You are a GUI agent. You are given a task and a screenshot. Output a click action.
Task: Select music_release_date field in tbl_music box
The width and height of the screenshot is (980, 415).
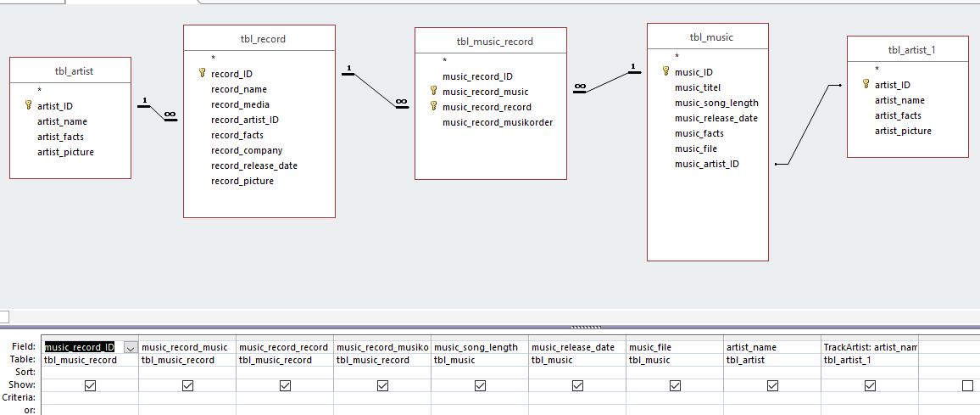tap(716, 118)
